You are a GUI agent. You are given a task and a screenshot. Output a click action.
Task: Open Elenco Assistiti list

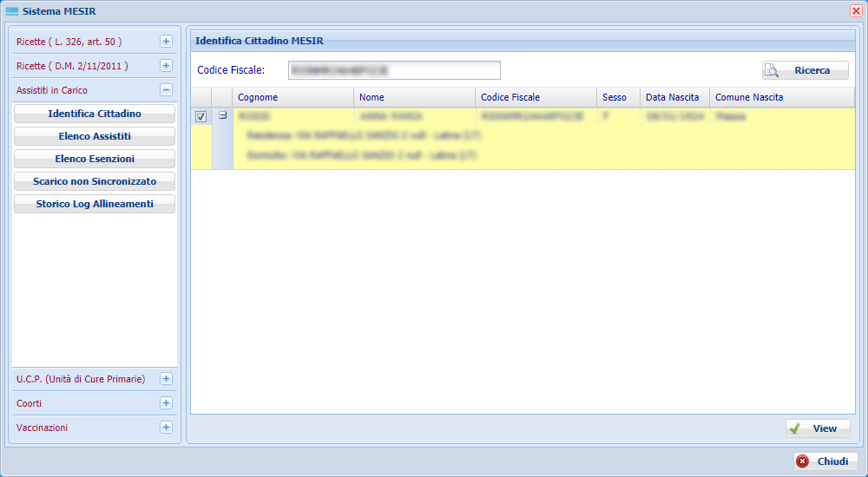(x=95, y=136)
